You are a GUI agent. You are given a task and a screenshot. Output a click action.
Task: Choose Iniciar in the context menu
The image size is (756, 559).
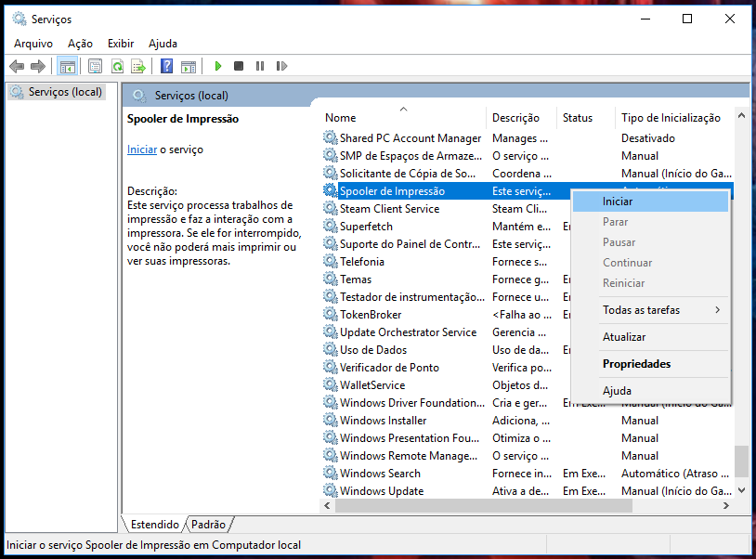[650, 201]
